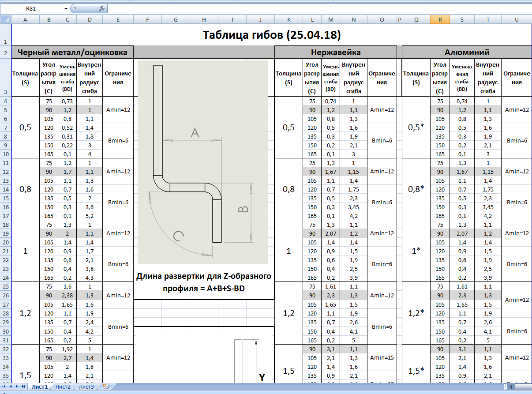Viewport: 532px width, 394px height.
Task: Select the aluminum thickness cell '1*'
Action: (416, 251)
